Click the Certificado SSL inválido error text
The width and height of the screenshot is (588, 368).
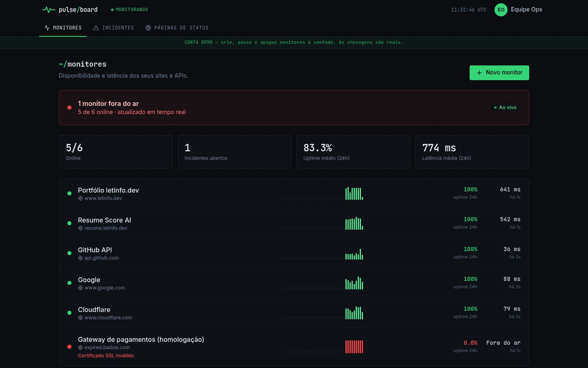[106, 356]
